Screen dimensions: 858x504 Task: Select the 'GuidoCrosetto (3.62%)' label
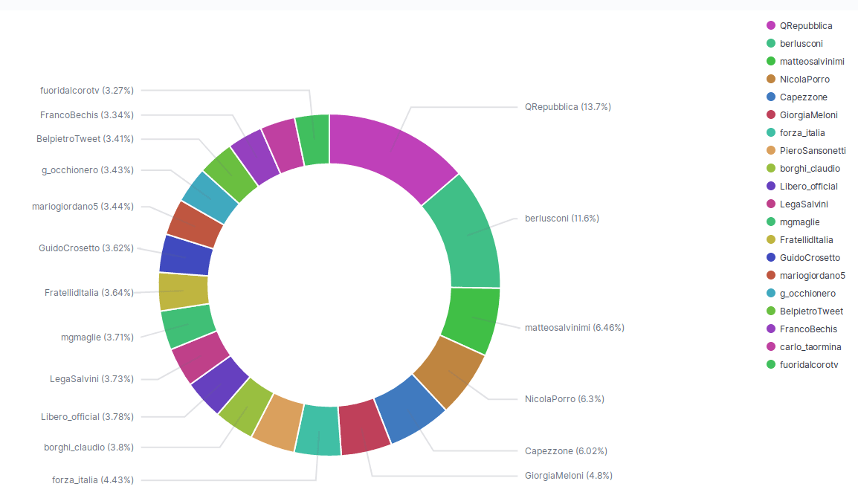tap(86, 248)
